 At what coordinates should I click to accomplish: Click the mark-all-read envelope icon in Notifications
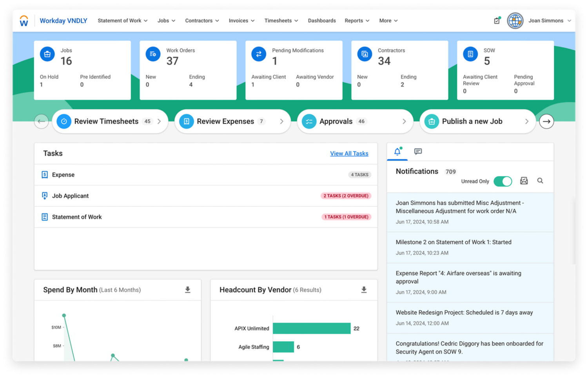pyautogui.click(x=524, y=181)
